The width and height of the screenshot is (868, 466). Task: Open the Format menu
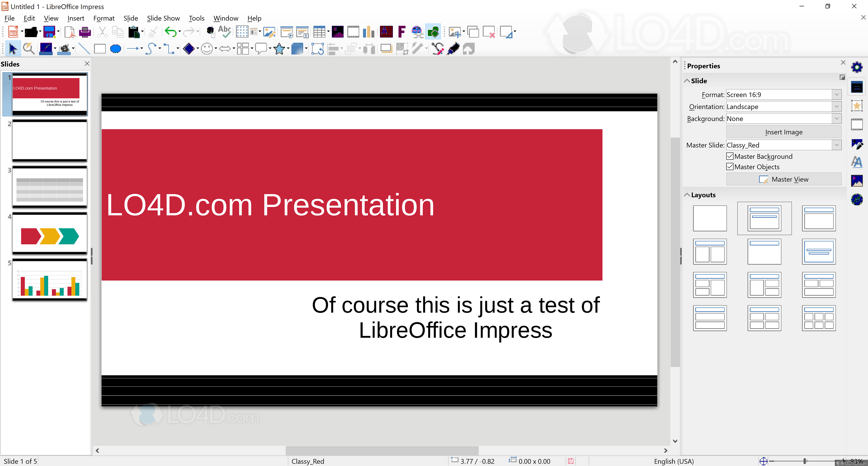pyautogui.click(x=104, y=18)
